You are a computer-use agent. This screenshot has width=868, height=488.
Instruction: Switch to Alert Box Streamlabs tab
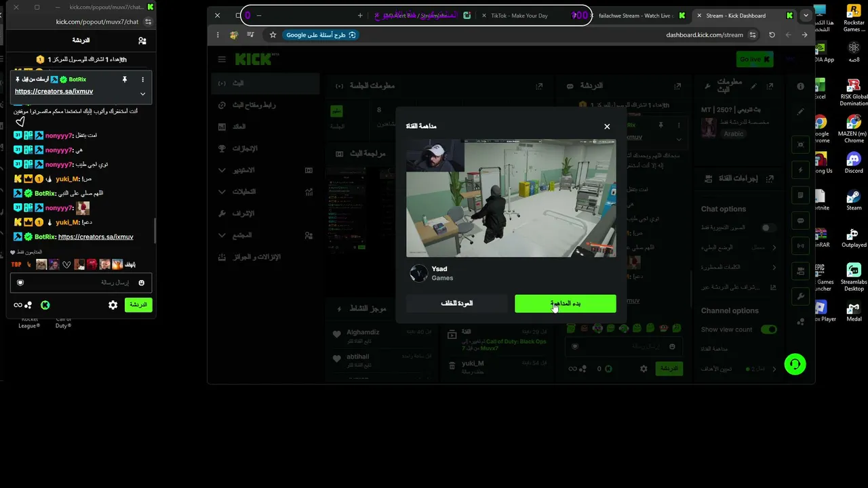[422, 16]
